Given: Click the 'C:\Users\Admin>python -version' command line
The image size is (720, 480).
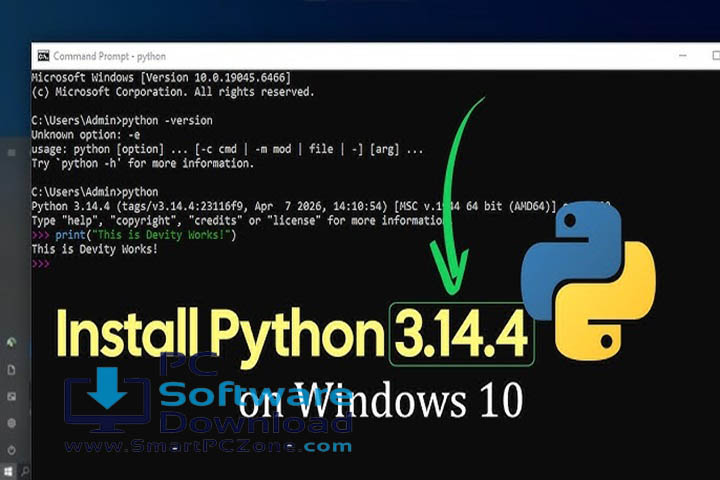Looking at the screenshot, I should click(x=122, y=120).
